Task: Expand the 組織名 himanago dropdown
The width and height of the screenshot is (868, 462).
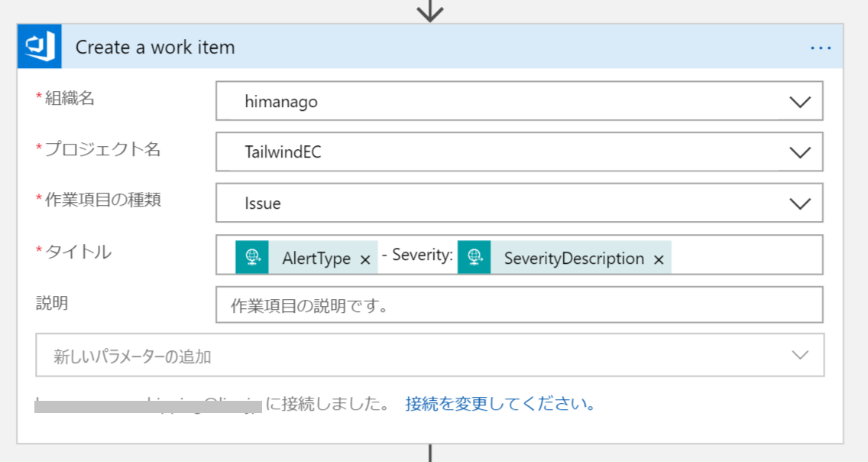Action: point(800,102)
